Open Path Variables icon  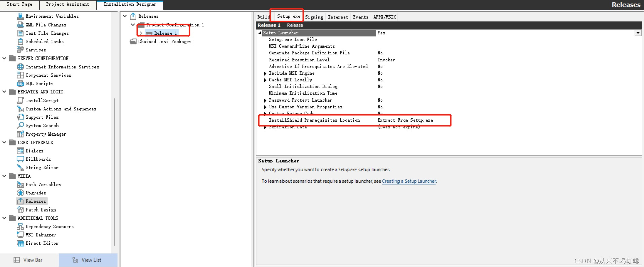click(20, 184)
